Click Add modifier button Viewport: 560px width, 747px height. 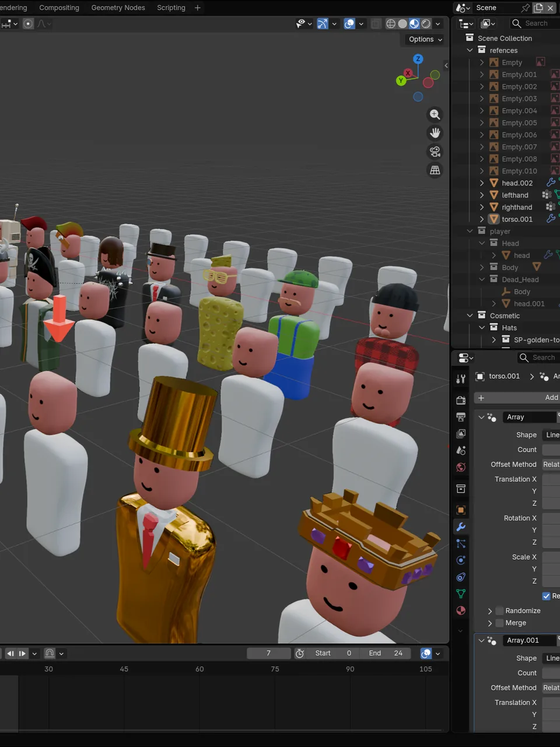[x=517, y=397]
